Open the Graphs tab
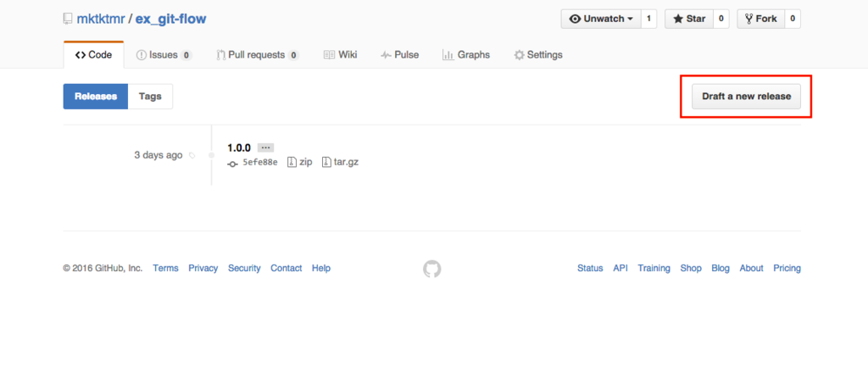The image size is (868, 373). [x=466, y=55]
